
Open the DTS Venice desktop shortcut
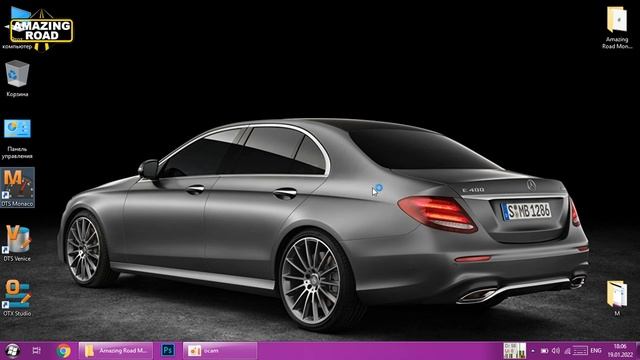click(17, 243)
